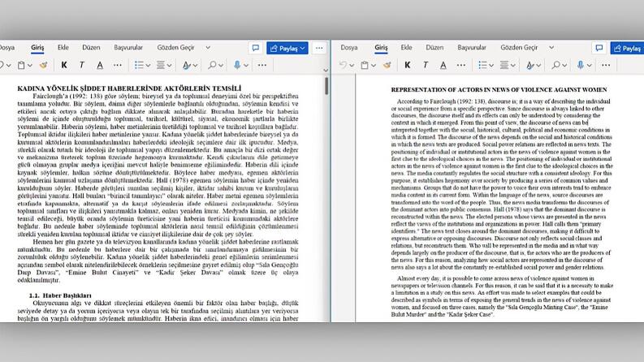
Task: Click bullet list icon in right window
Action: [x=482, y=65]
